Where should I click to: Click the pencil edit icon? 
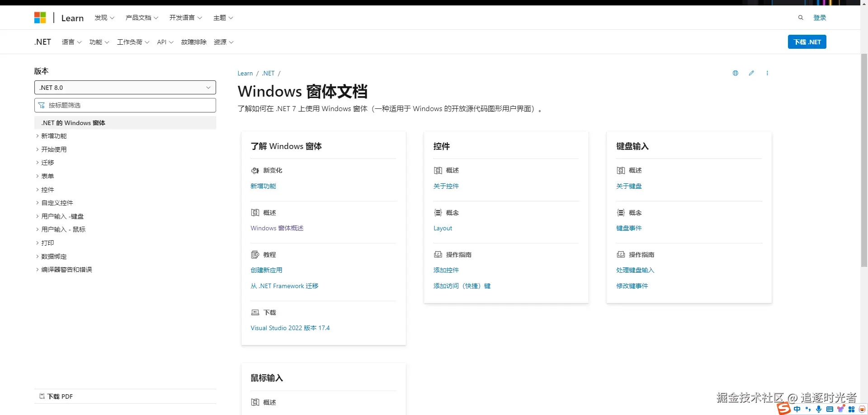pos(751,73)
